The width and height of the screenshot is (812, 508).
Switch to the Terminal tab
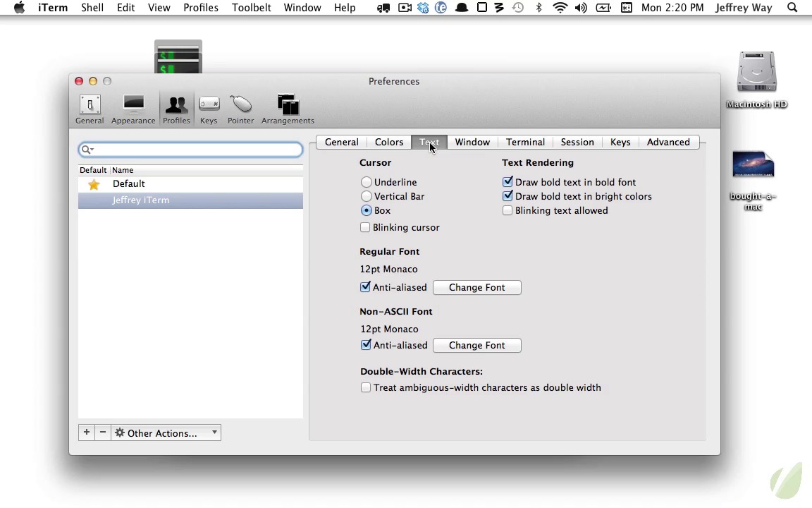(x=525, y=142)
